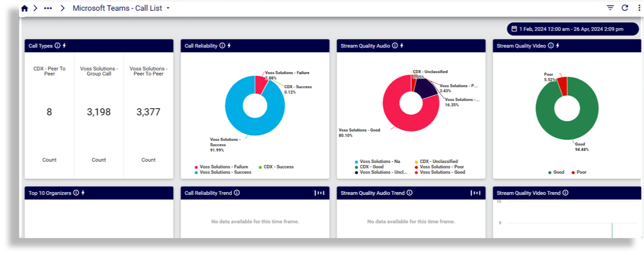
Task: Click the Voss Solutions - Failure 7.88% label
Action: (x=287, y=75)
